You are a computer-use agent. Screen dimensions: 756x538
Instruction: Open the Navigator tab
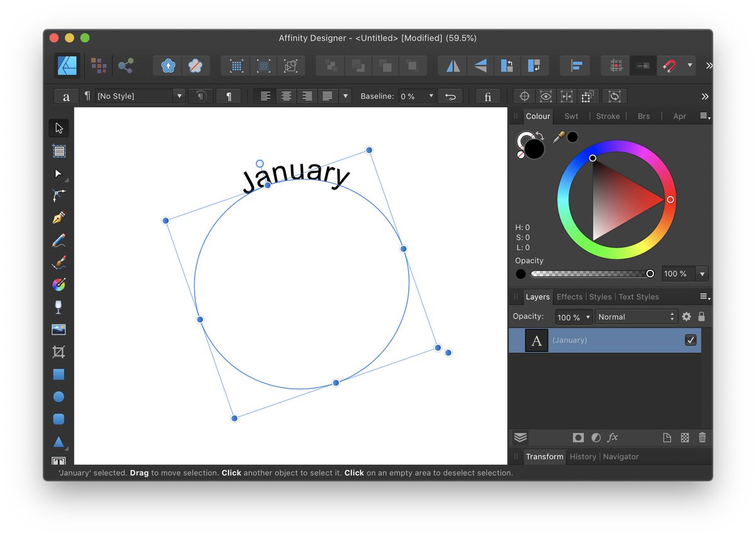point(621,457)
